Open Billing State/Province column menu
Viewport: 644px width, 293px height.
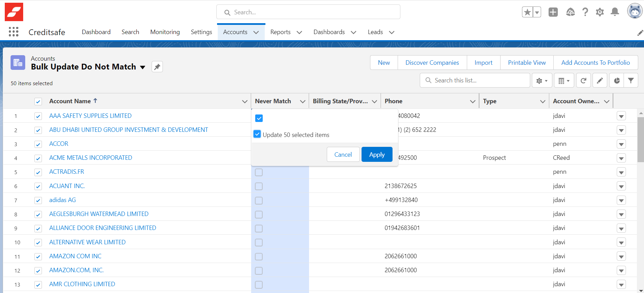(x=374, y=102)
